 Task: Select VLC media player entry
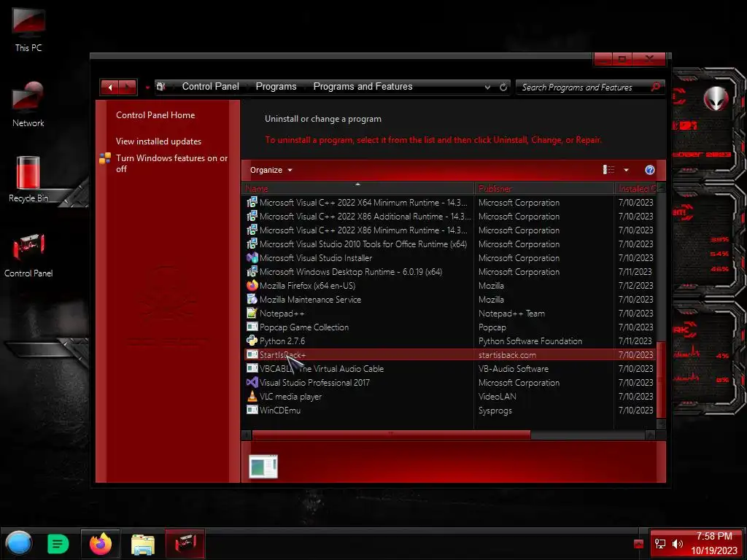click(x=449, y=396)
